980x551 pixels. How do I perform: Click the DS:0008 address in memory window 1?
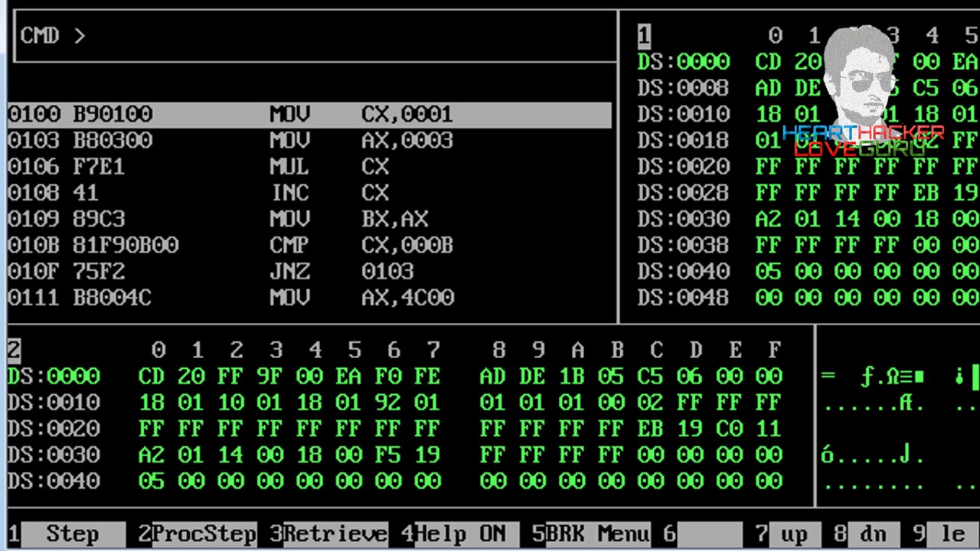click(684, 88)
